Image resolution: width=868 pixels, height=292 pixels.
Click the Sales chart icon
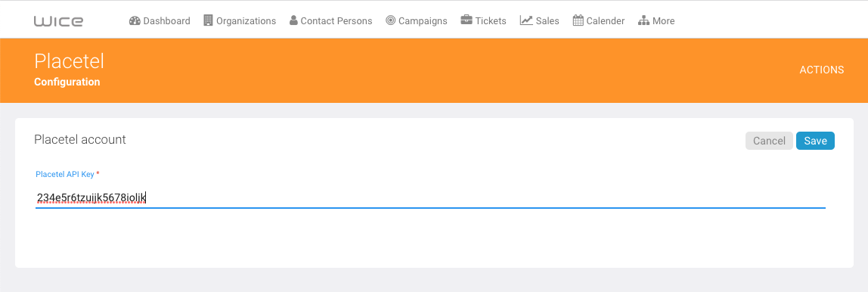(x=526, y=20)
